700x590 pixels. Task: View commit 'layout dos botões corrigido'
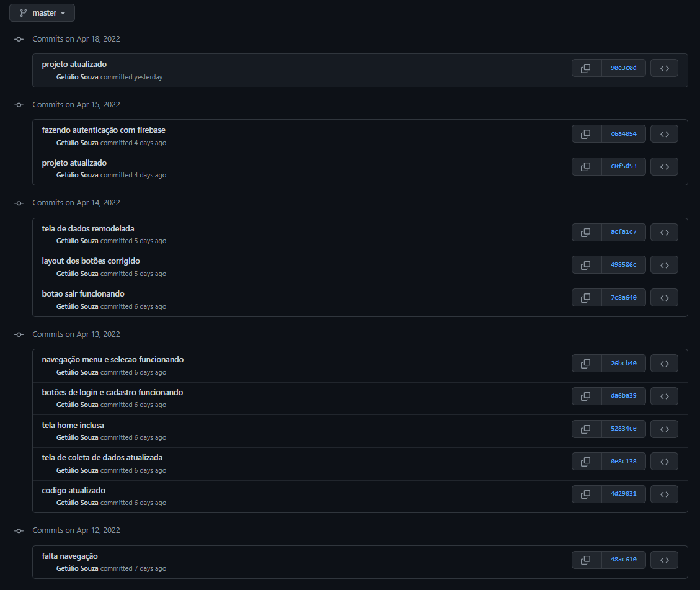(x=91, y=261)
